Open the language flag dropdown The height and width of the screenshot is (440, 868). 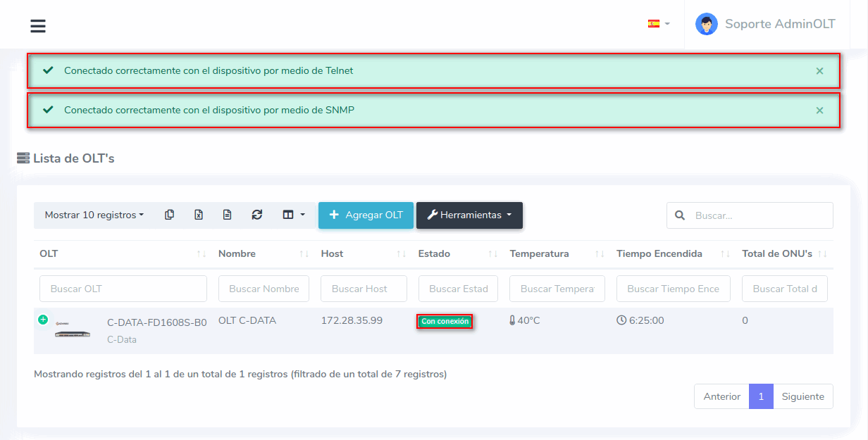click(658, 24)
